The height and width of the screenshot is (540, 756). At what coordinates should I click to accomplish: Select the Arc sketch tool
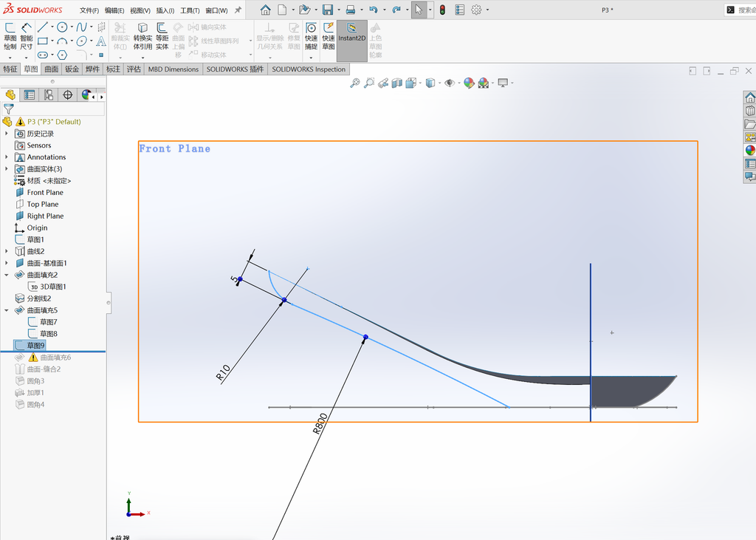tap(62, 41)
